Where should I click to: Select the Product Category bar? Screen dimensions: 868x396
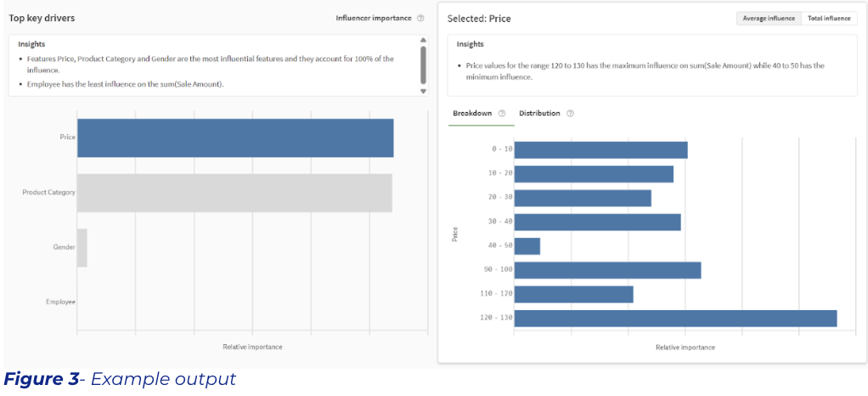pyautogui.click(x=234, y=193)
